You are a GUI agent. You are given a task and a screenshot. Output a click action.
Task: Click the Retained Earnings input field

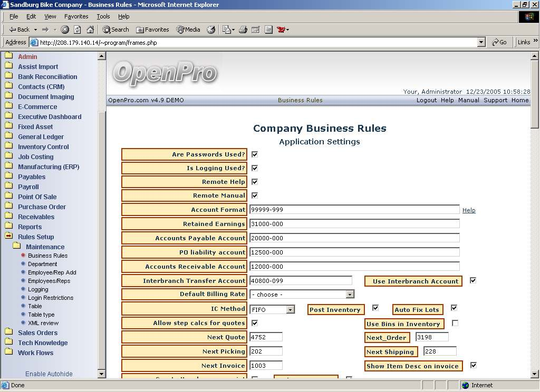(x=354, y=224)
